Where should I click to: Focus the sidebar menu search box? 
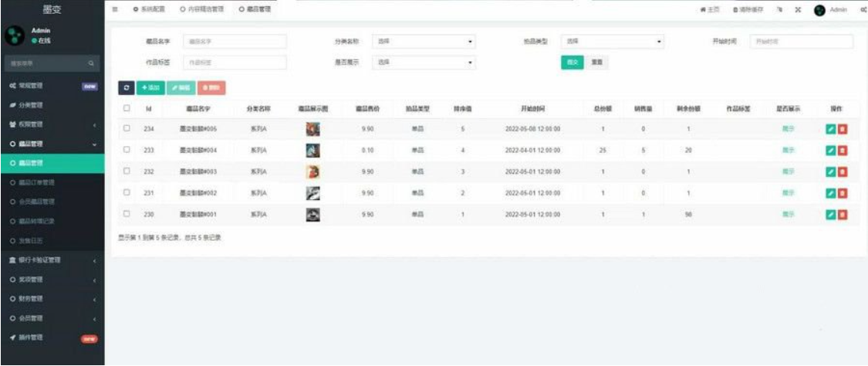(52, 63)
